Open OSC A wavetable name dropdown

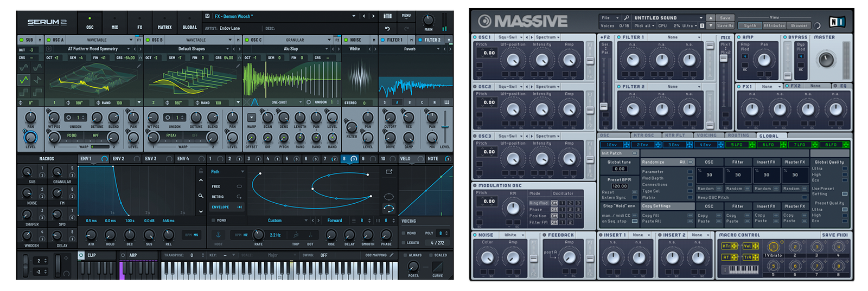(x=93, y=49)
